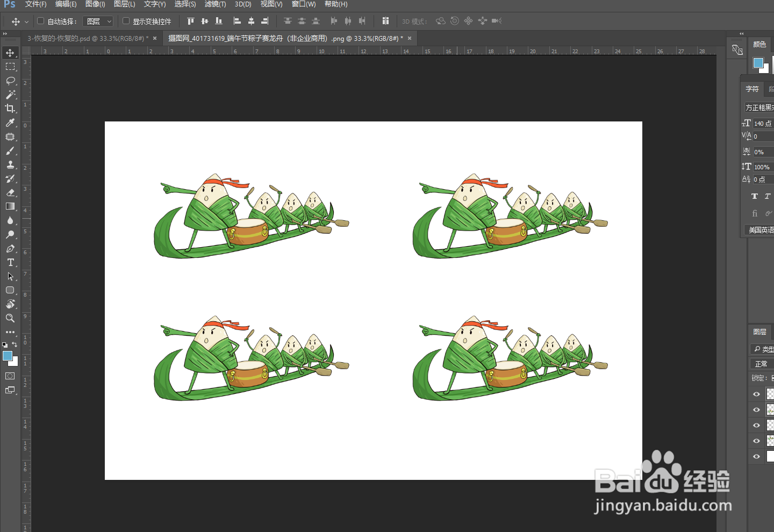Enable the 自动选择 checkbox

pyautogui.click(x=40, y=21)
